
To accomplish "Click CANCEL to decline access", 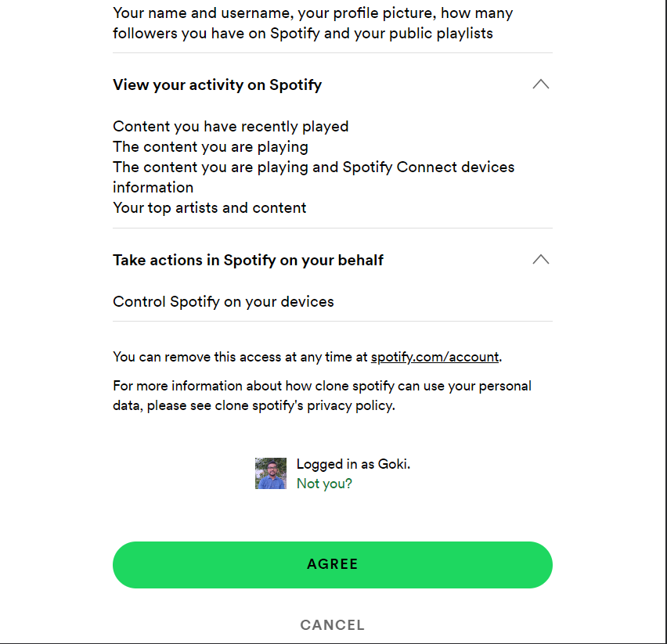I will click(332, 624).
